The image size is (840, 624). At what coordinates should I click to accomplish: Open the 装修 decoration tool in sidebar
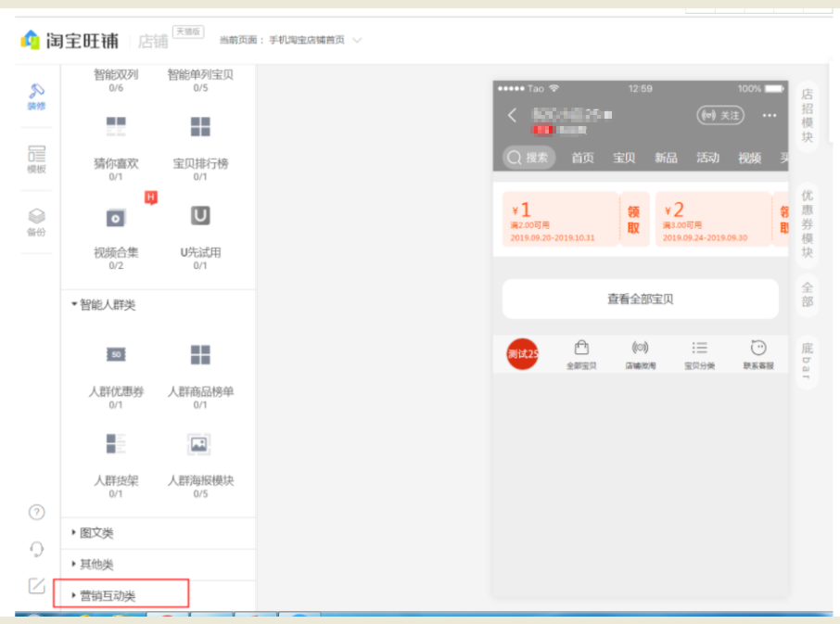[36, 97]
